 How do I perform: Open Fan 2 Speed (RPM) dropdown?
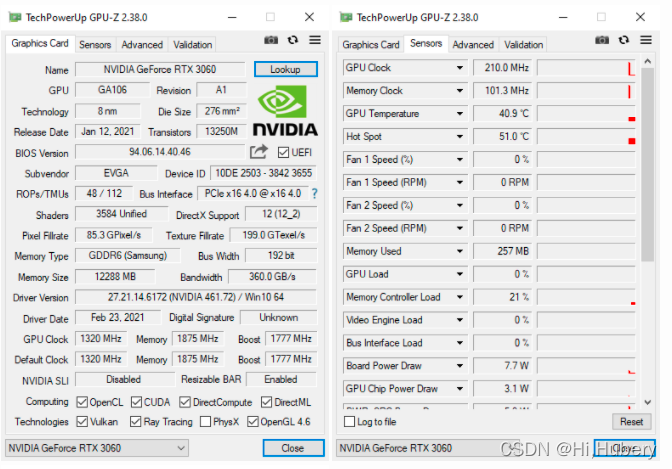(460, 228)
